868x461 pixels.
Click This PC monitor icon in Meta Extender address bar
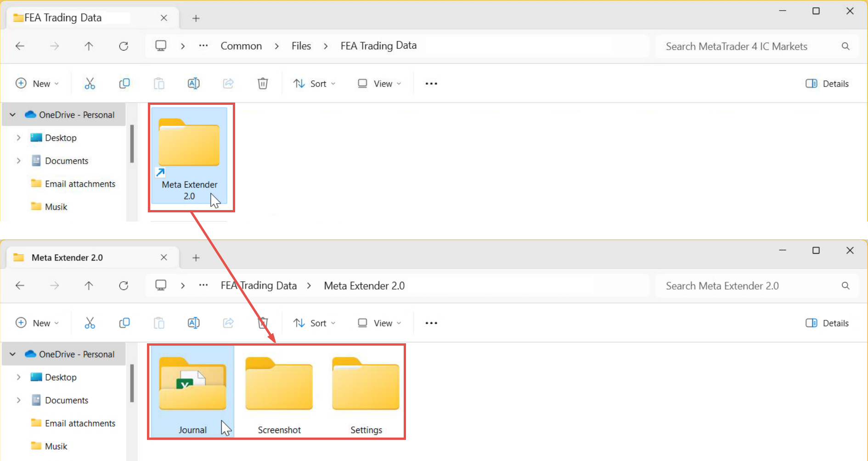pos(161,285)
